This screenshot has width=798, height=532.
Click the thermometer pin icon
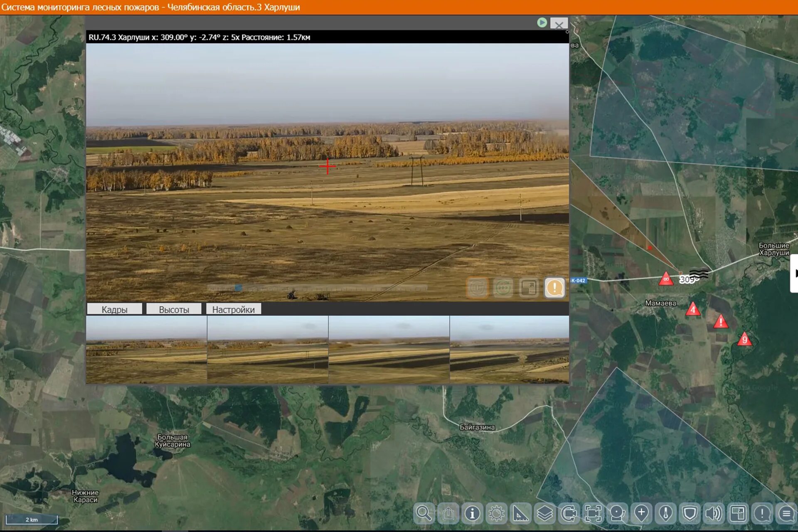click(665, 514)
